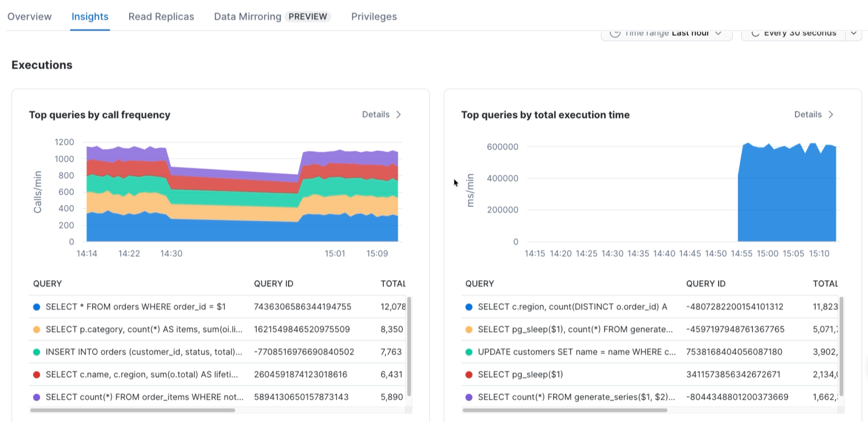Viewport: 868px width, 422px height.
Task: Click blue dot for SELECT c.region query
Action: [x=469, y=307]
